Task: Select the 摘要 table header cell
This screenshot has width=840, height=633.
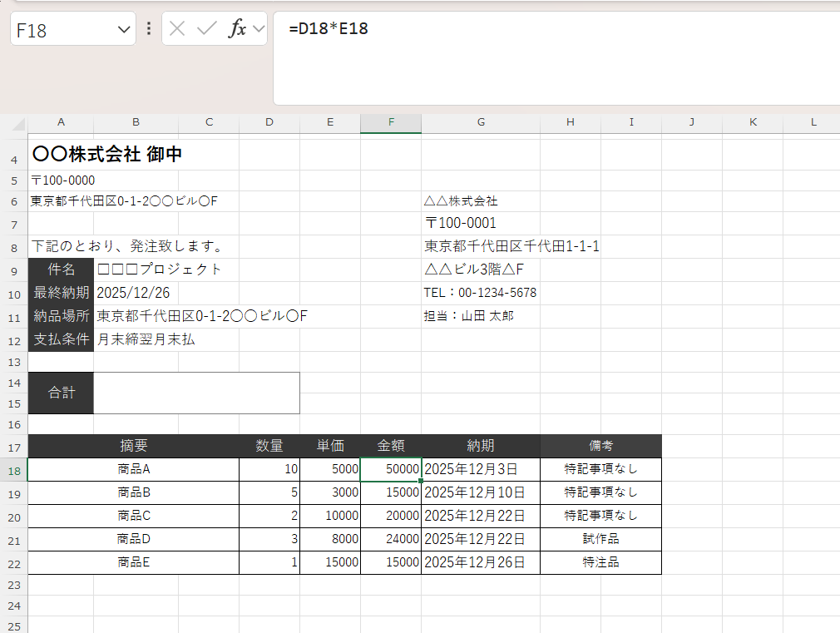Action: pos(135,446)
